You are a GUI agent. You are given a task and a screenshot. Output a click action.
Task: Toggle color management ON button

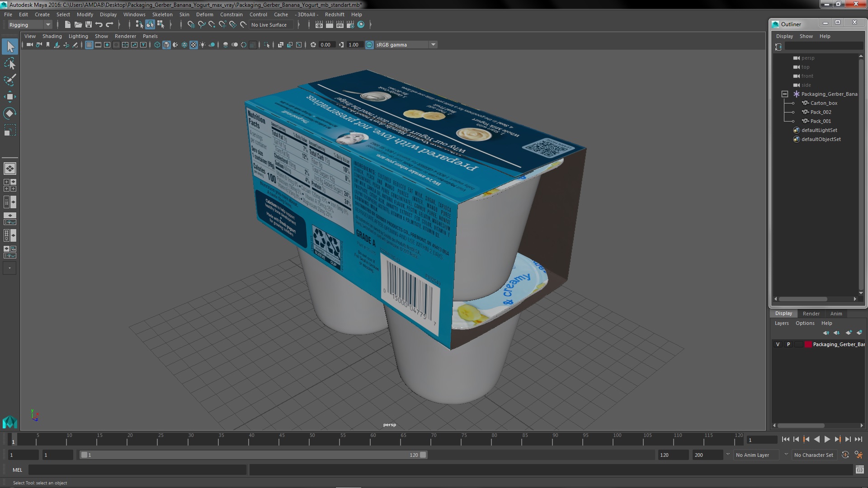pyautogui.click(x=369, y=45)
